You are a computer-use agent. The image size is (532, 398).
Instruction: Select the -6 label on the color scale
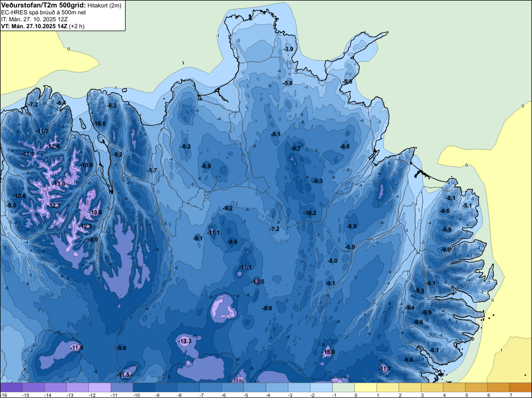coord(225,395)
